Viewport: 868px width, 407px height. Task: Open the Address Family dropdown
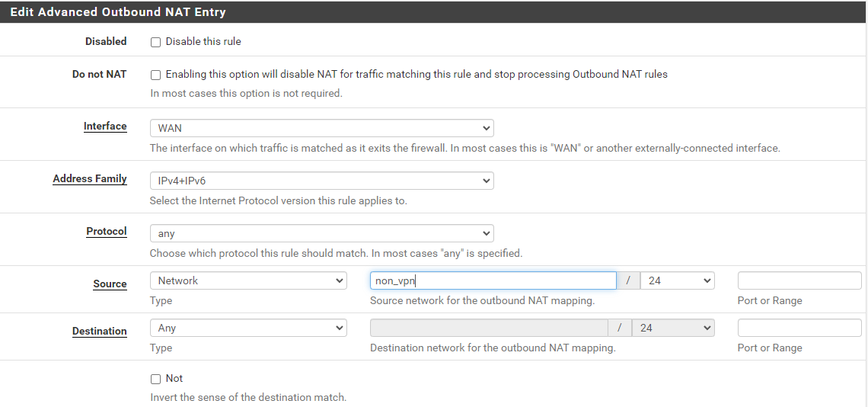[x=321, y=181]
